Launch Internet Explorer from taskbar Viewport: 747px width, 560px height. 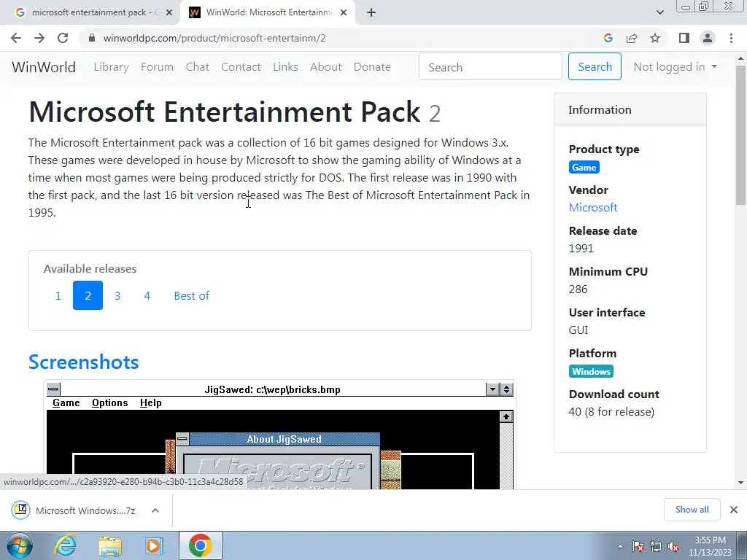pos(65,545)
